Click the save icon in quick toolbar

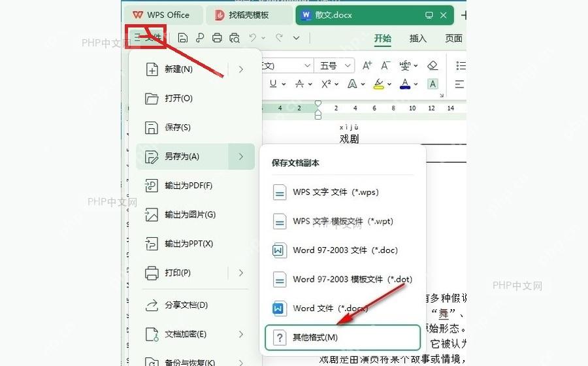pyautogui.click(x=183, y=38)
